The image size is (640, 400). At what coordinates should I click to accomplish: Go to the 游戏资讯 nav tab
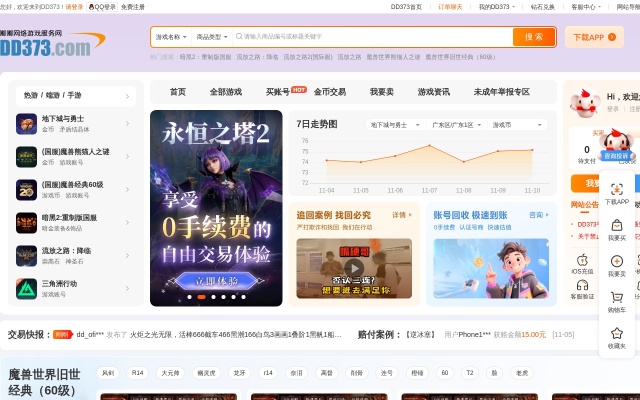pos(433,92)
